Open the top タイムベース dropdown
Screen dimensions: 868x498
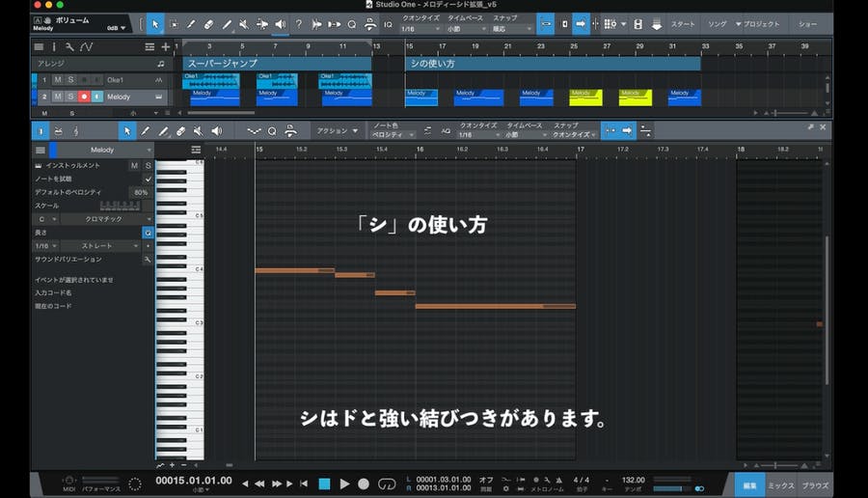point(466,29)
